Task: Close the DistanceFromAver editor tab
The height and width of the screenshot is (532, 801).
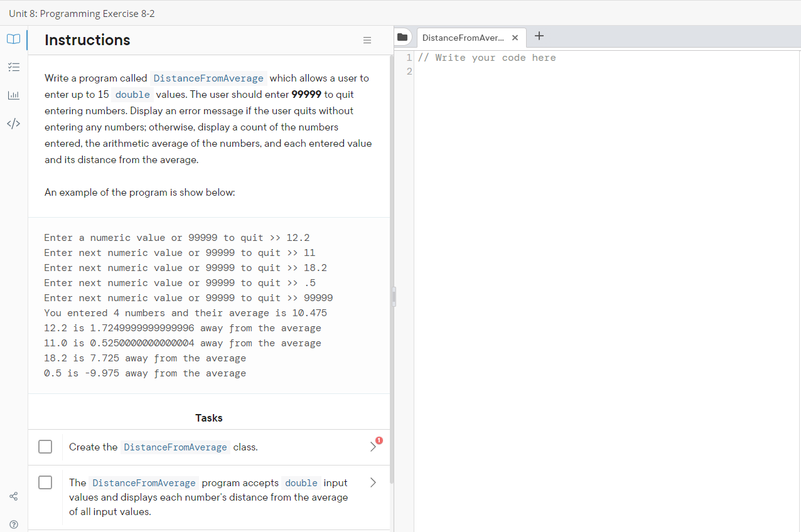Action: coord(515,38)
